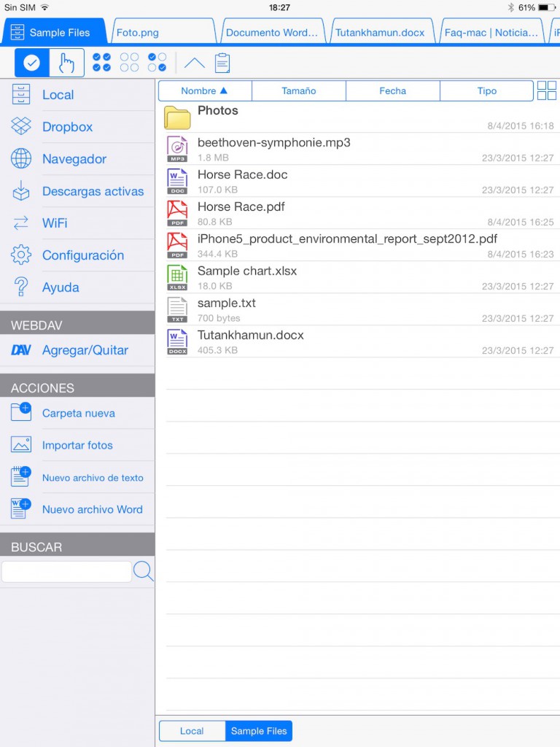Click the 8/4/2015 16:18 date
Screen dimensions: 560x747
click(x=521, y=125)
